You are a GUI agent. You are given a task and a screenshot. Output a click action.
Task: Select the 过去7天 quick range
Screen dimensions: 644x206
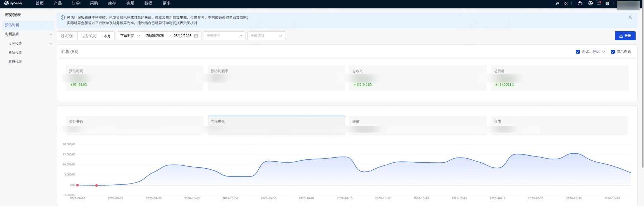click(x=67, y=36)
